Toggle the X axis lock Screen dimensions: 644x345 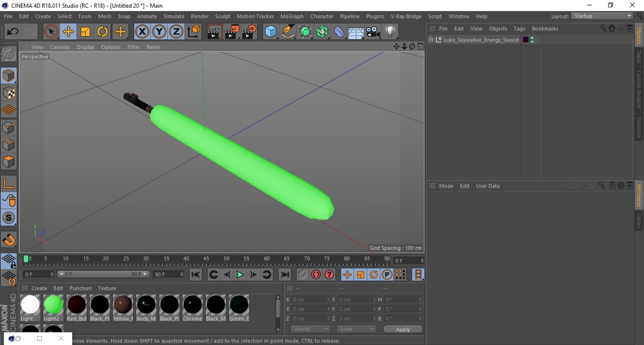pyautogui.click(x=142, y=32)
